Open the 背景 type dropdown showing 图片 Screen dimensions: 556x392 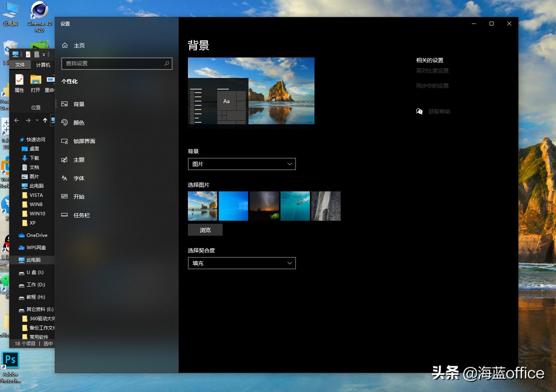[242, 164]
